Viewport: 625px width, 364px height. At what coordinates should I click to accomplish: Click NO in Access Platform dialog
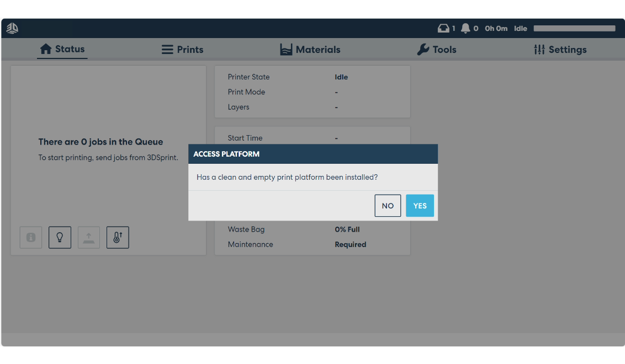pos(388,205)
